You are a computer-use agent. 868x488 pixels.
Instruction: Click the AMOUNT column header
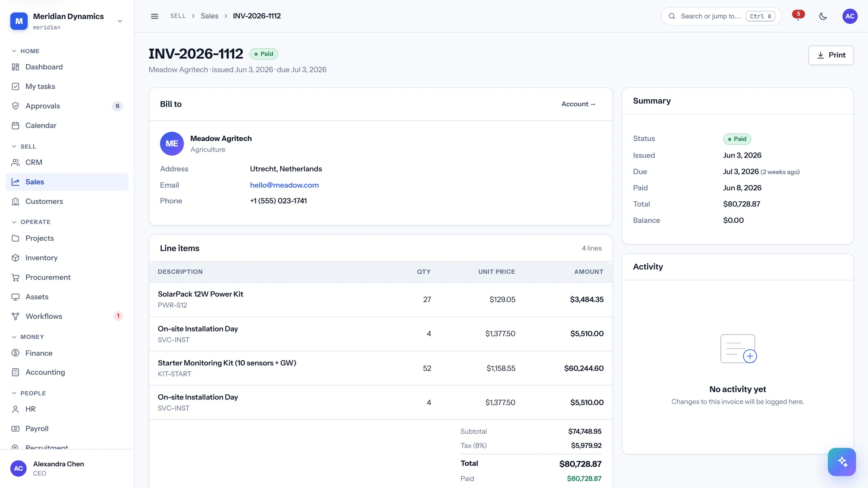[588, 272]
